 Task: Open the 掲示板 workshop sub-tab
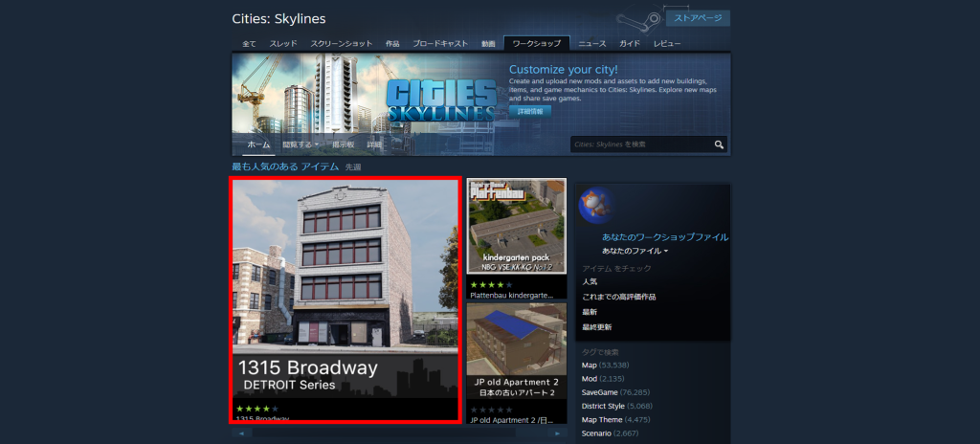[344, 144]
